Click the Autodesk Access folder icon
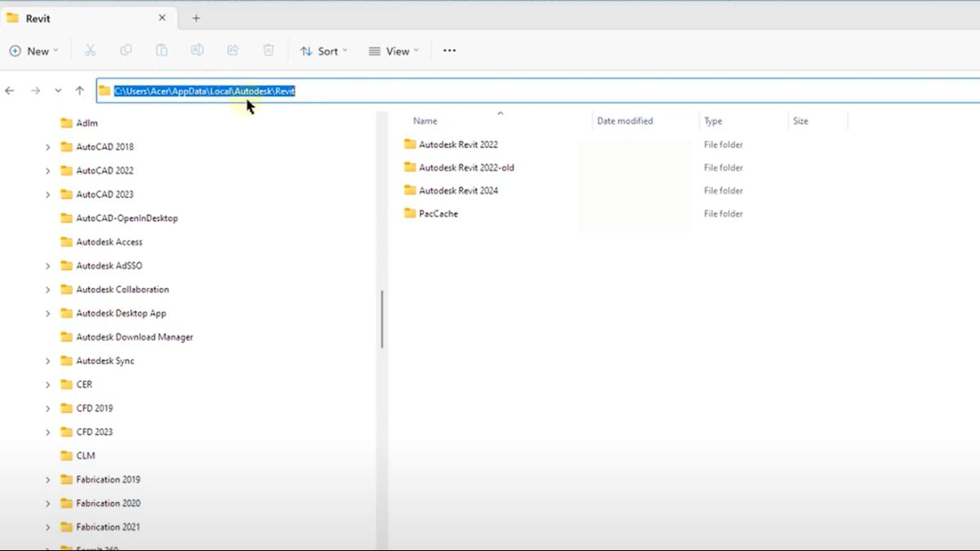Viewport: 980px width, 551px height. 67,242
